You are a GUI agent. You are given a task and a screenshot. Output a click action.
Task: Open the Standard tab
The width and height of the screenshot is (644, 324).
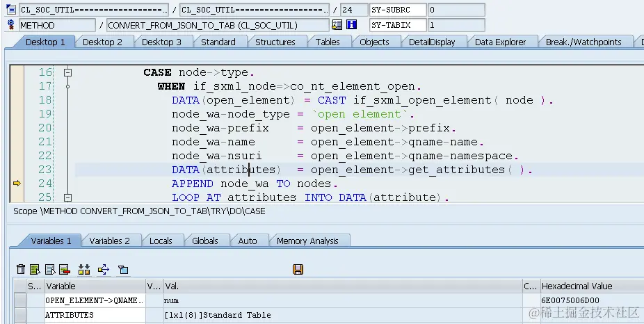click(x=218, y=42)
